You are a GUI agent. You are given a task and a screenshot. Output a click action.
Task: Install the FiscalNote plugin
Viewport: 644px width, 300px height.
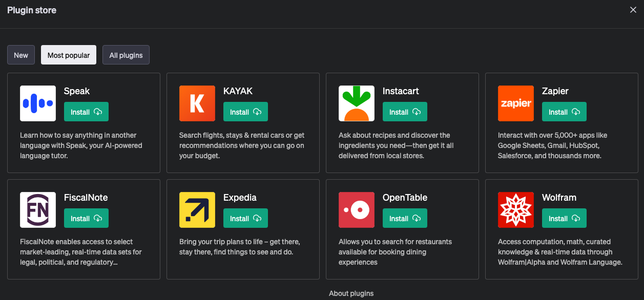[x=86, y=219]
